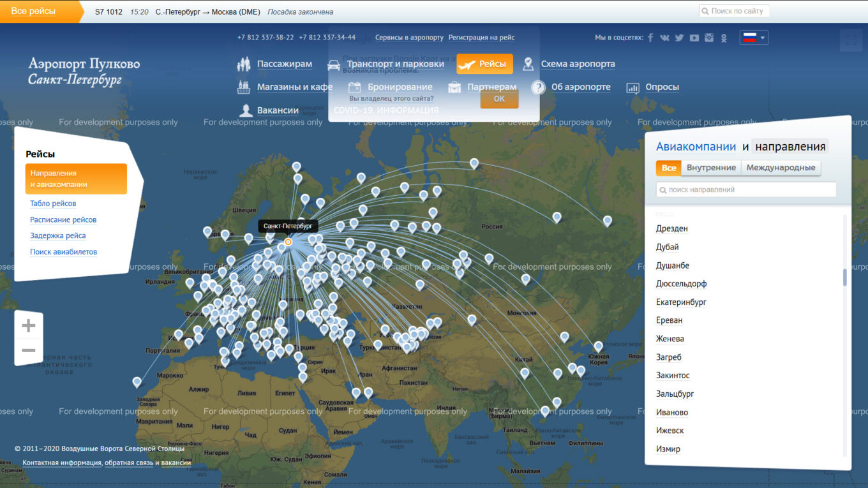Click the fullscreen map icon
Image resolution: width=868 pixels, height=488 pixels.
click(850, 40)
